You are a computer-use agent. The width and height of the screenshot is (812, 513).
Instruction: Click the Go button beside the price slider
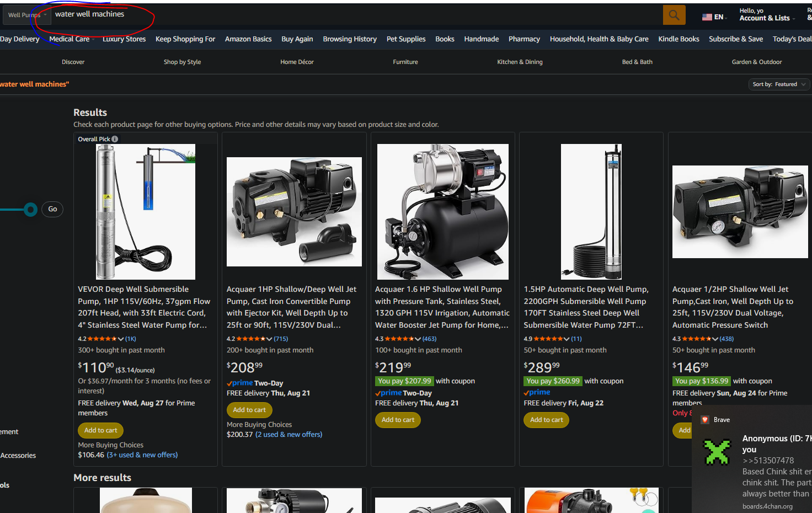pos(52,209)
